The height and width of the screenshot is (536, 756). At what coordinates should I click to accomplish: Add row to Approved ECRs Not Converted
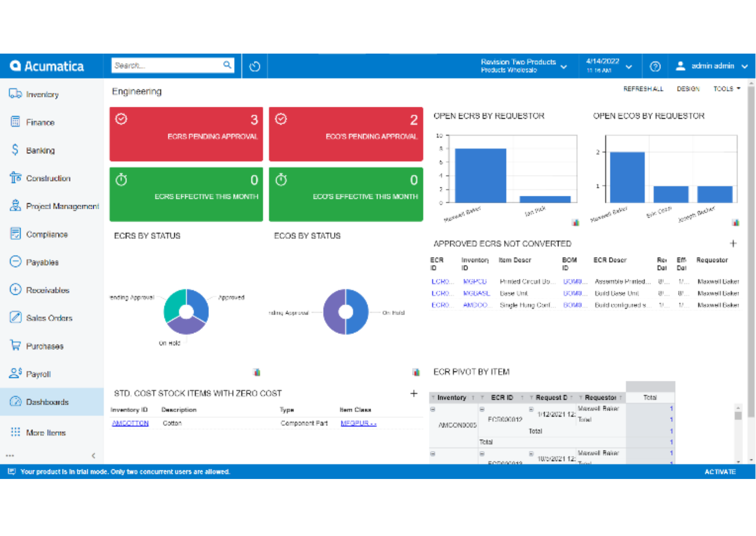(x=733, y=244)
